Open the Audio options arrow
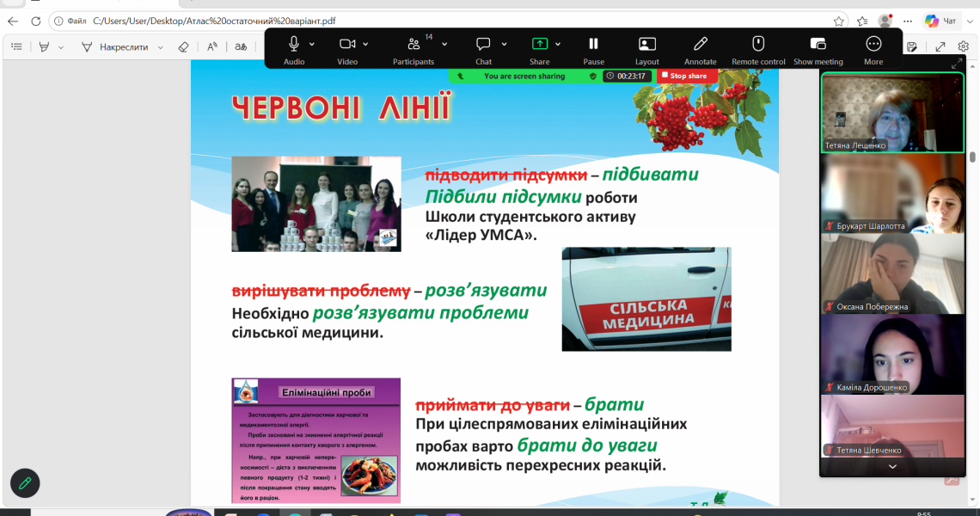This screenshot has width=980, height=516. coord(312,45)
